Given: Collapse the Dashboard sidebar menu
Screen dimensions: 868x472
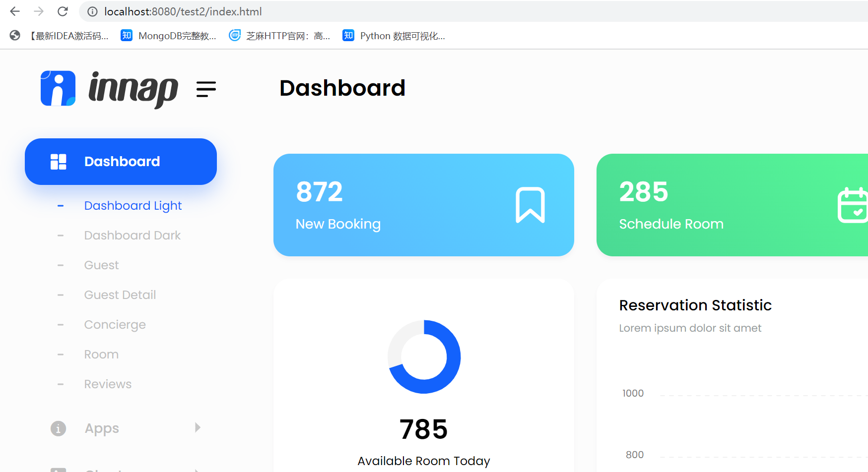Looking at the screenshot, I should [121, 162].
